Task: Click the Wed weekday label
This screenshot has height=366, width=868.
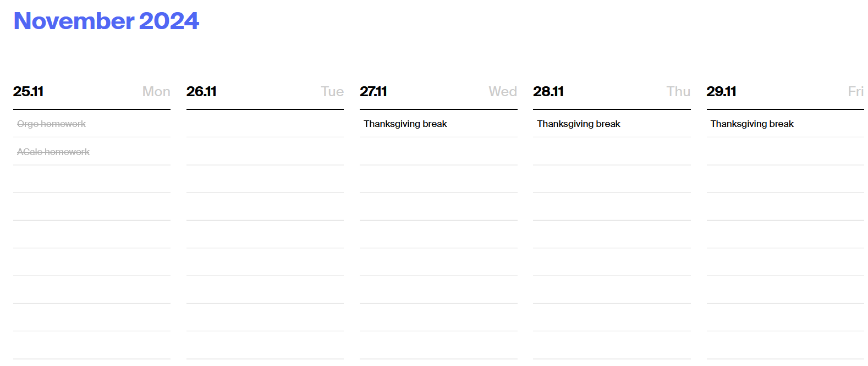Action: point(503,91)
